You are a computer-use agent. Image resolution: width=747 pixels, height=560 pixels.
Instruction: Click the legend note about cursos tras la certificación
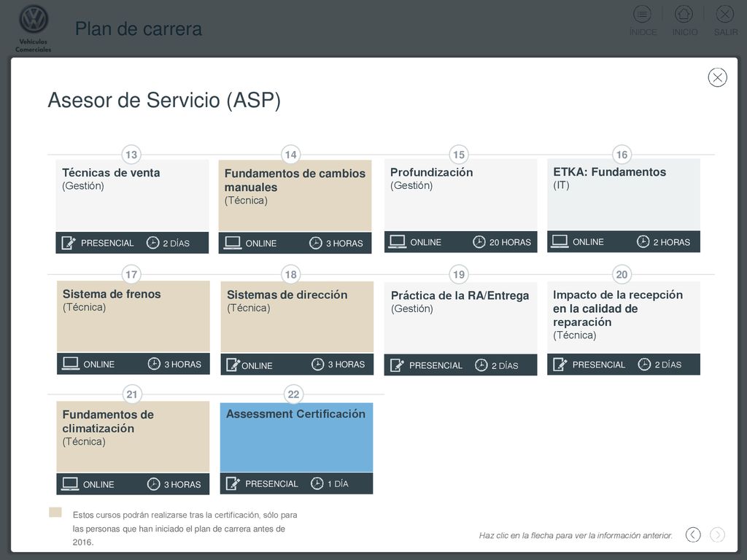click(185, 528)
